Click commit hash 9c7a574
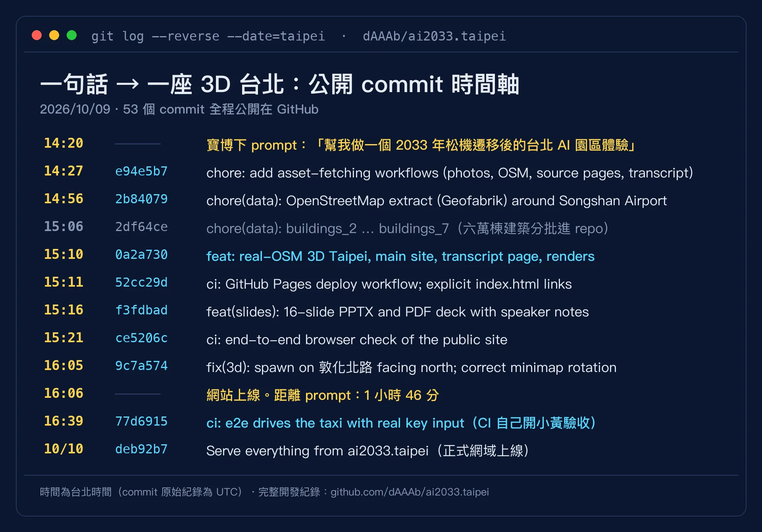 pos(141,366)
